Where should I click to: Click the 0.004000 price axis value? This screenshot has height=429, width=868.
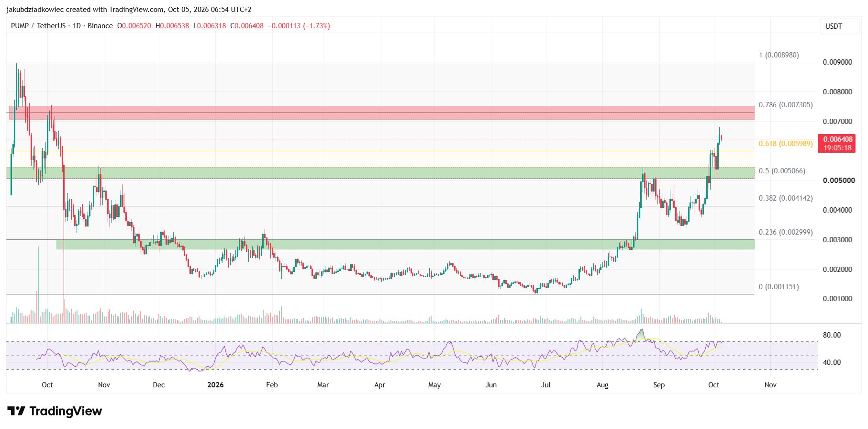pos(837,210)
